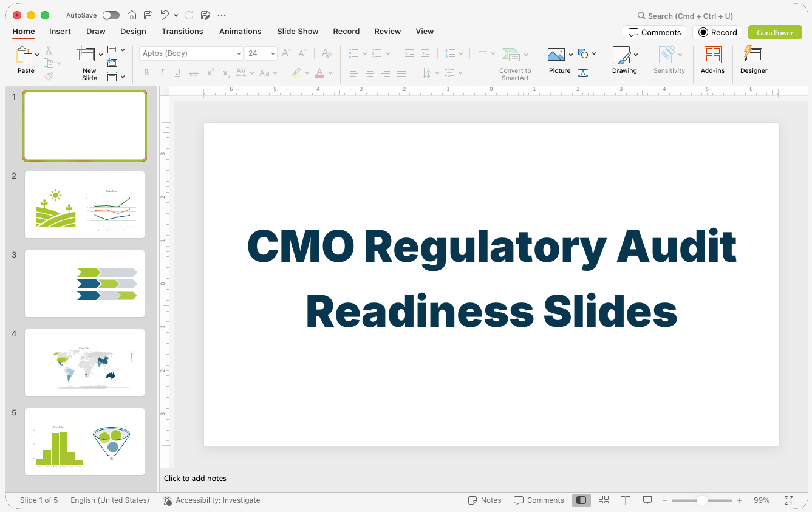This screenshot has height=512, width=812.
Task: Expand the Paste options arrow
Action: (37, 55)
